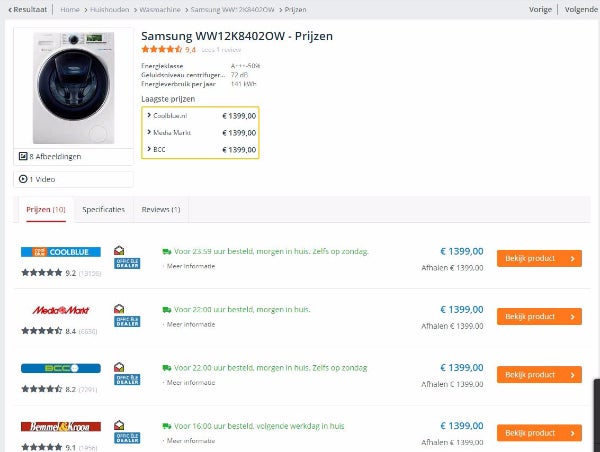This screenshot has height=452, width=600.
Task: Click Bekijk product for the BCC offer
Action: tap(539, 375)
